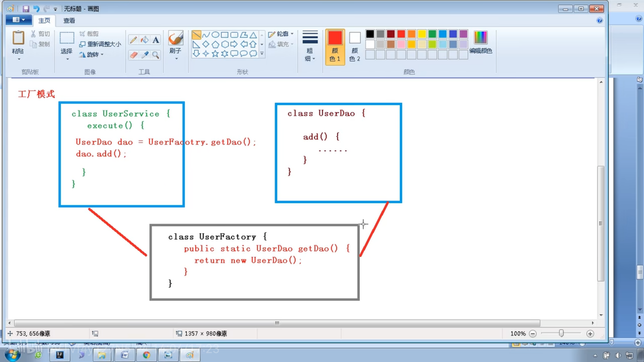Screen dimensions: 644x362
Task: Choose the line shape in shapes gallery
Action: click(196, 35)
